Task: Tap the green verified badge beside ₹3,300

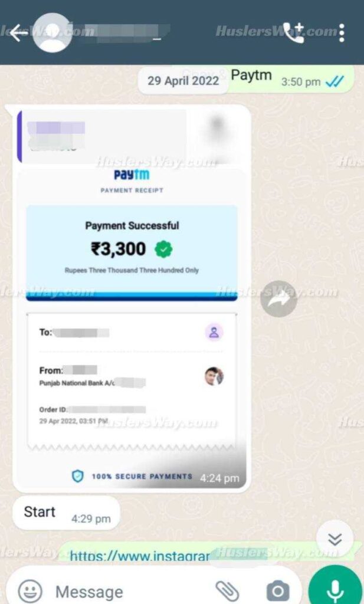Action: [163, 250]
